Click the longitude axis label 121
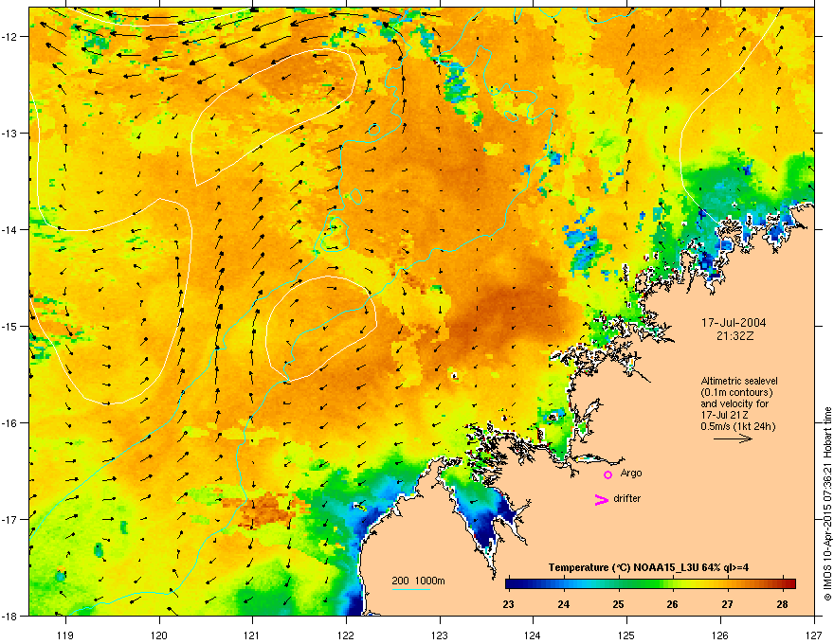The height and width of the screenshot is (644, 834). click(x=252, y=635)
